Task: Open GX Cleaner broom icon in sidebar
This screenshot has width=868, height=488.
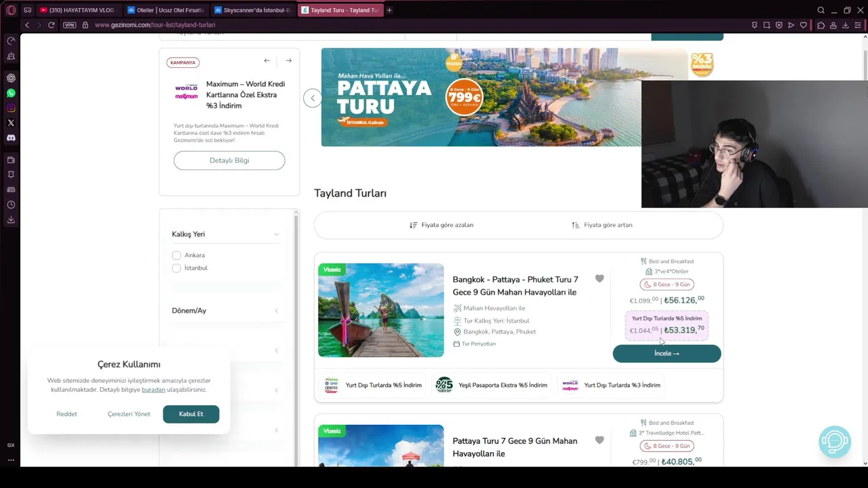Action: tap(11, 56)
